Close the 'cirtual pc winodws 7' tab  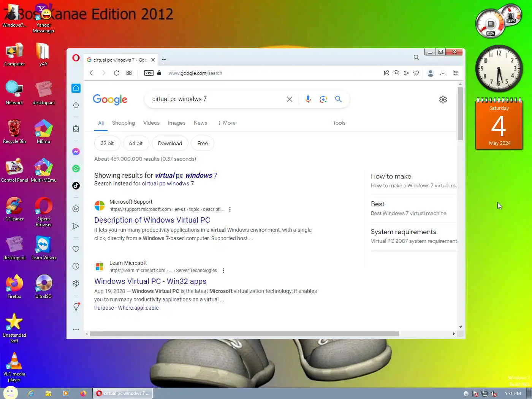[x=153, y=60]
